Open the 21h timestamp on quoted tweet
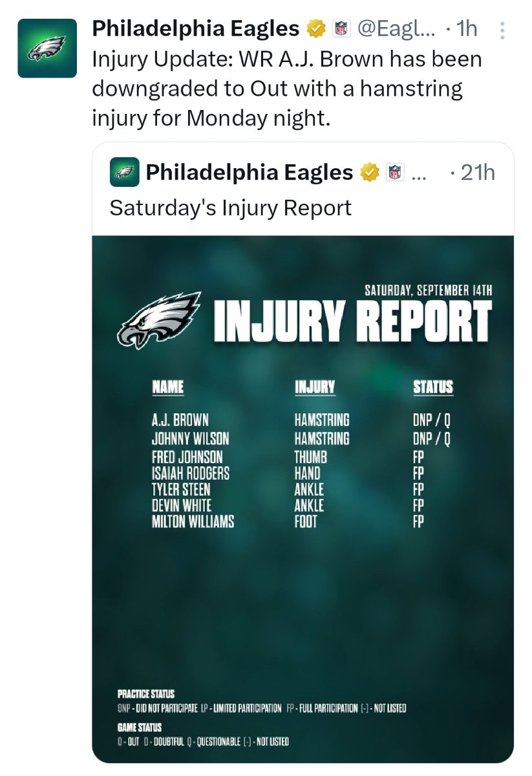The image size is (532, 776). (x=478, y=173)
